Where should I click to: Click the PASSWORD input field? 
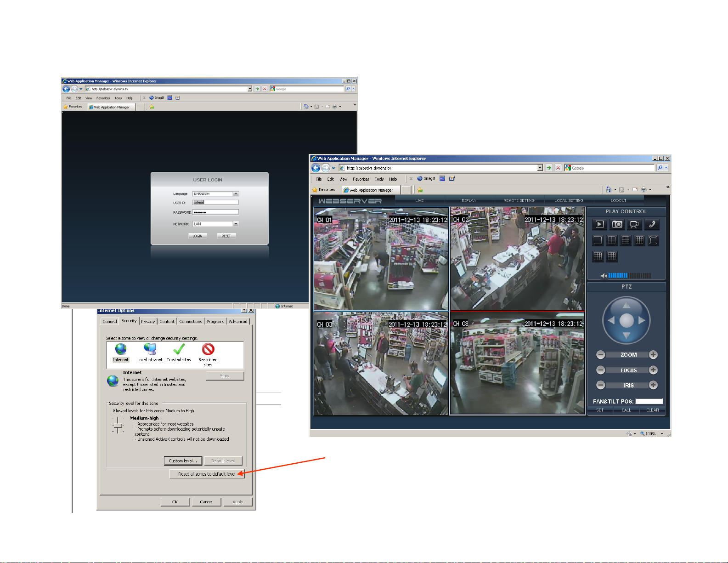tap(215, 212)
